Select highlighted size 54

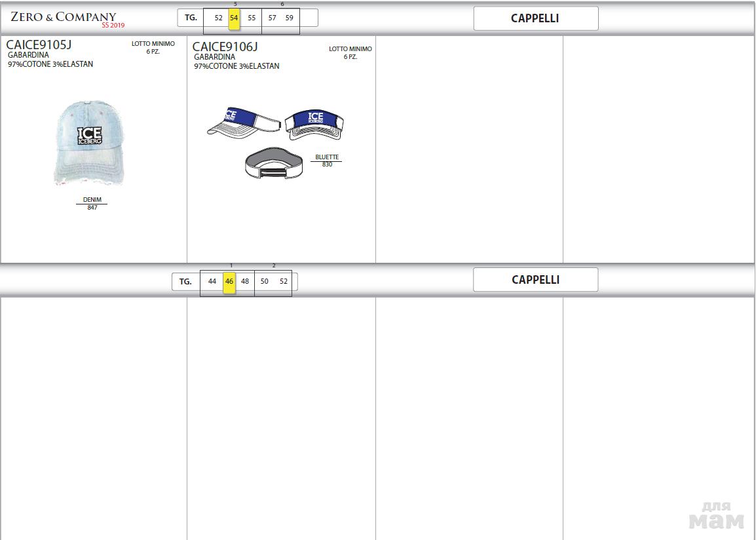(234, 18)
